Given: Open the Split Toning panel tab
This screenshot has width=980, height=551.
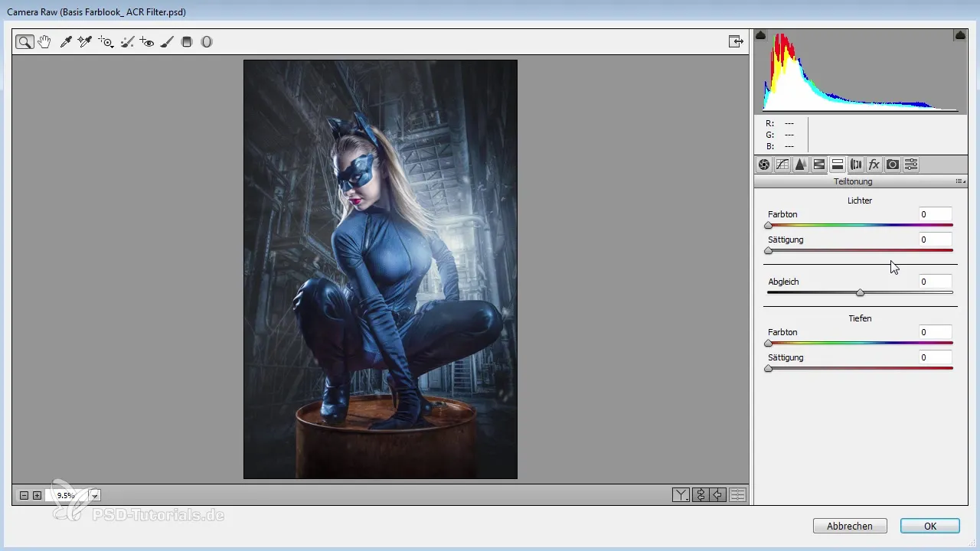Looking at the screenshot, I should pos(837,165).
